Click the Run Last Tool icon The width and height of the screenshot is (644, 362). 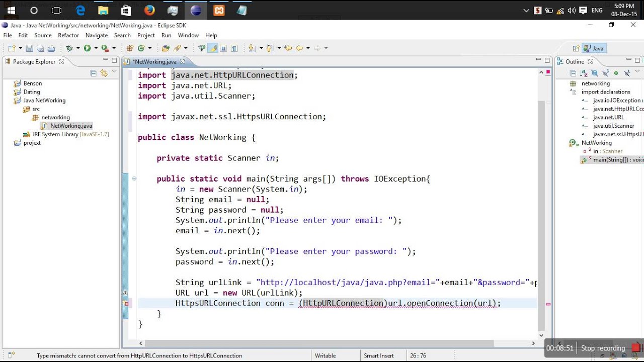105,48
